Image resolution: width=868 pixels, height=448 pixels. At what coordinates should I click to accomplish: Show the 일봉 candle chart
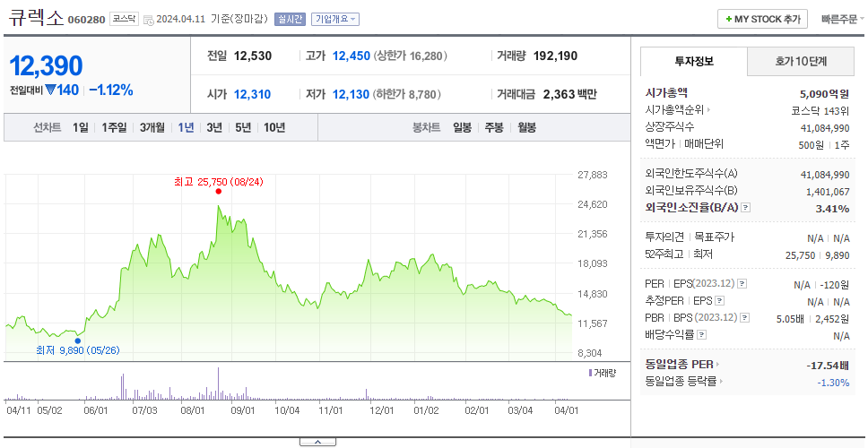(x=462, y=128)
